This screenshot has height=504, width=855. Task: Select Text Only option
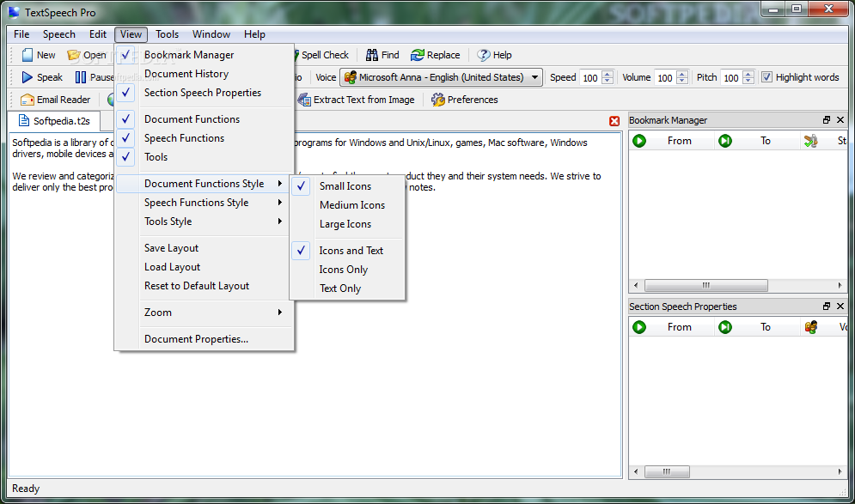[348, 288]
